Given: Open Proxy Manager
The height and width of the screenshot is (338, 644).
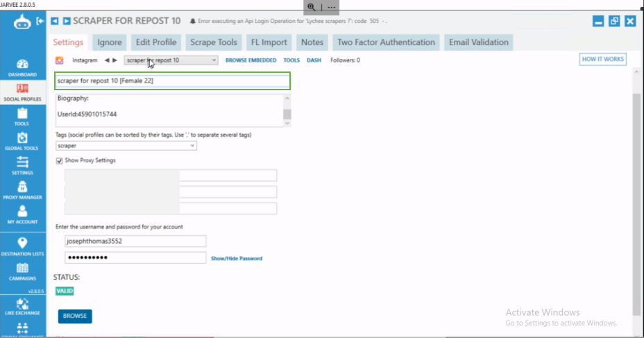Looking at the screenshot, I should tap(22, 190).
